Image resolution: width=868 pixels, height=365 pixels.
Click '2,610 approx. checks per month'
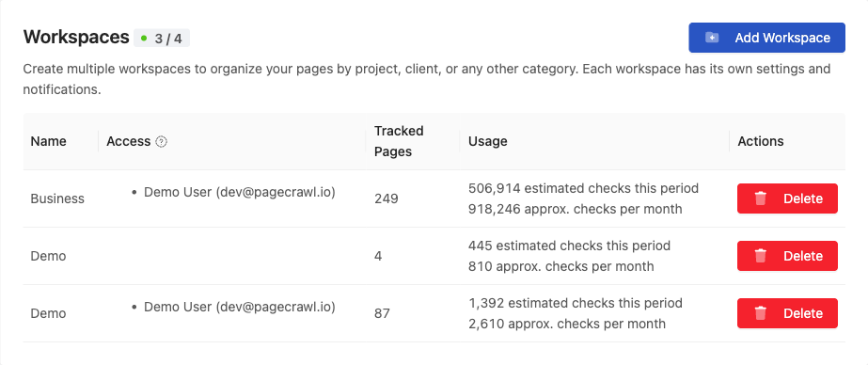(x=567, y=324)
